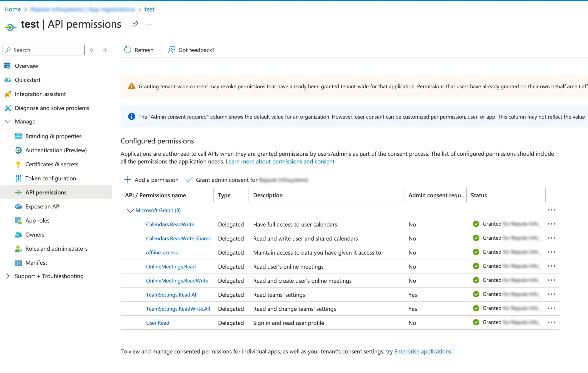Click the Overview icon in the sidebar

click(x=8, y=66)
